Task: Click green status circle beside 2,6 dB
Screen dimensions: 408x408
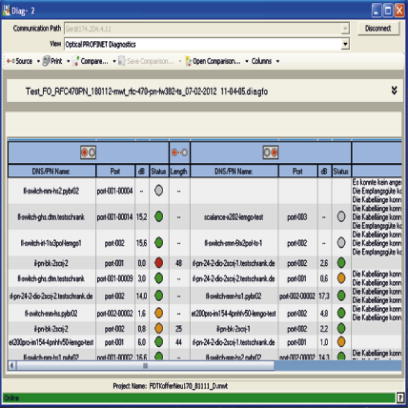Action: [341, 263]
